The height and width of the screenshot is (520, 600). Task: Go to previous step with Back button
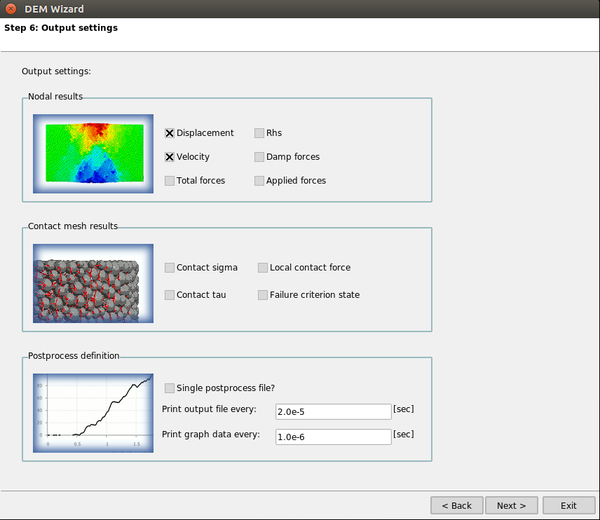coord(457,505)
